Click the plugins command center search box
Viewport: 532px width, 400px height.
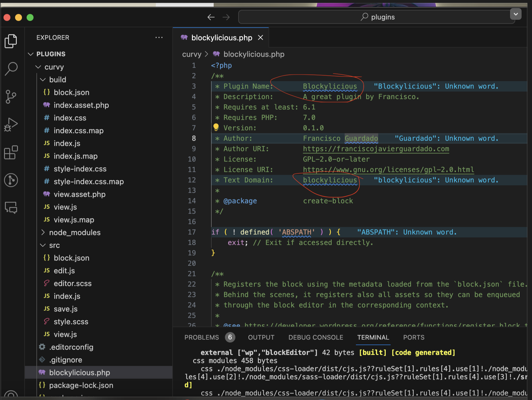click(x=377, y=17)
